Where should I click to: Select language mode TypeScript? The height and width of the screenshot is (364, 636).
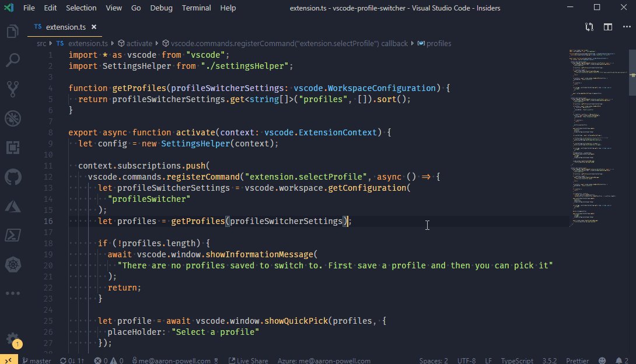click(517, 360)
